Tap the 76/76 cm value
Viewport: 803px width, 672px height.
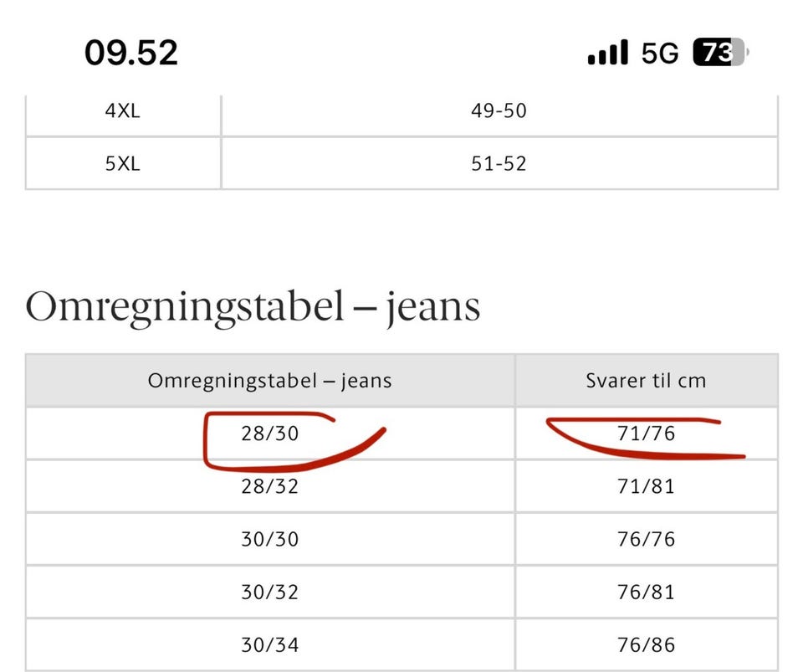(x=646, y=539)
